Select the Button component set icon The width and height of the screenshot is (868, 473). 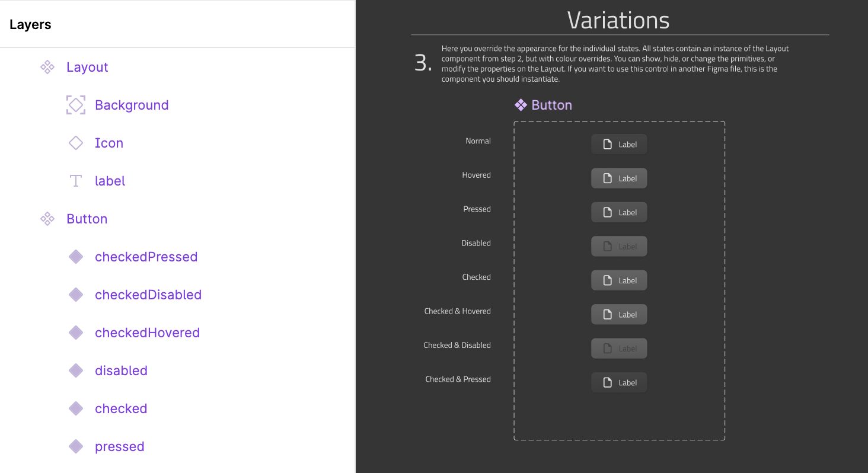[x=47, y=219]
